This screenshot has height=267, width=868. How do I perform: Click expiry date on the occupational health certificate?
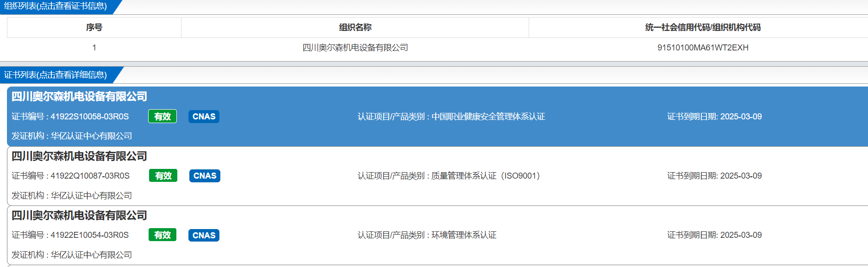(x=714, y=117)
